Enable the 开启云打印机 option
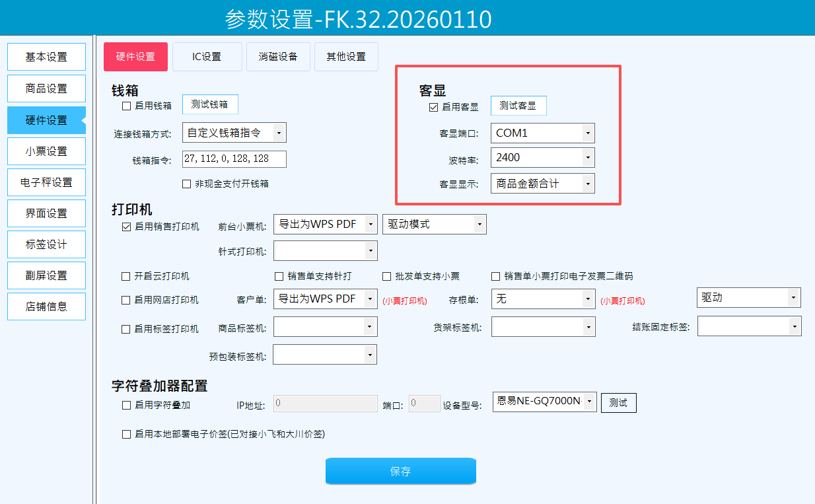Viewport: 815px width, 504px height. tap(127, 276)
